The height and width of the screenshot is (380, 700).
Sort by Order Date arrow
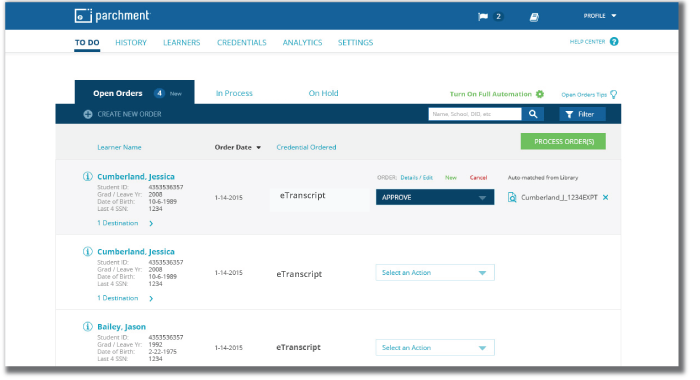click(x=258, y=148)
